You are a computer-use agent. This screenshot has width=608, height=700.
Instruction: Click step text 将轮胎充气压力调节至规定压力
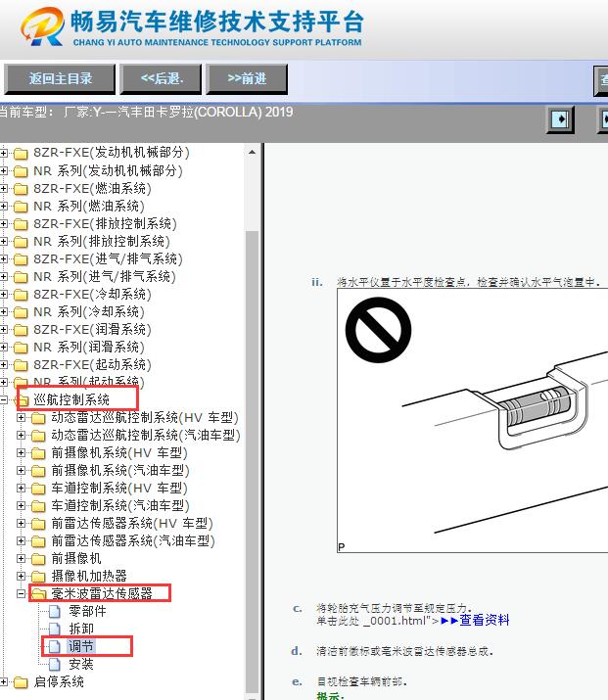tap(394, 608)
